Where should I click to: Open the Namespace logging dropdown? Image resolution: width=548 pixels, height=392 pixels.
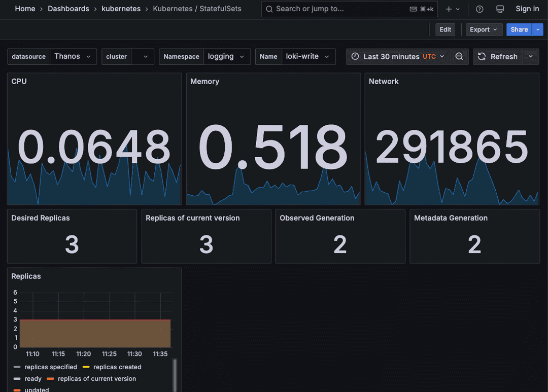pyautogui.click(x=226, y=57)
